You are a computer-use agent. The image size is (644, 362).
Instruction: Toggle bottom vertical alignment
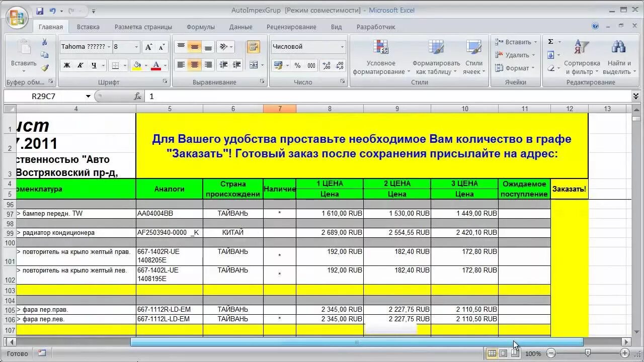(208, 47)
